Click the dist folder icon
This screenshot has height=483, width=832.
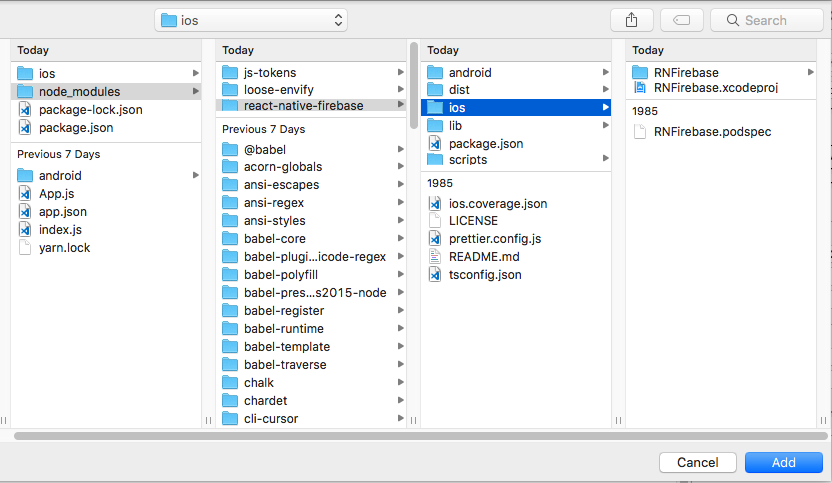[x=435, y=89]
